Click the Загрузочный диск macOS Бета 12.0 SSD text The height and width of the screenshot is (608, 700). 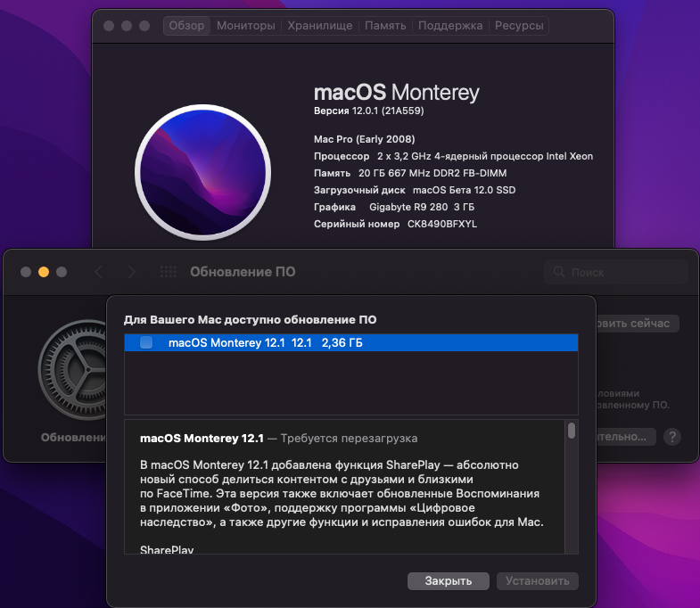coord(415,190)
